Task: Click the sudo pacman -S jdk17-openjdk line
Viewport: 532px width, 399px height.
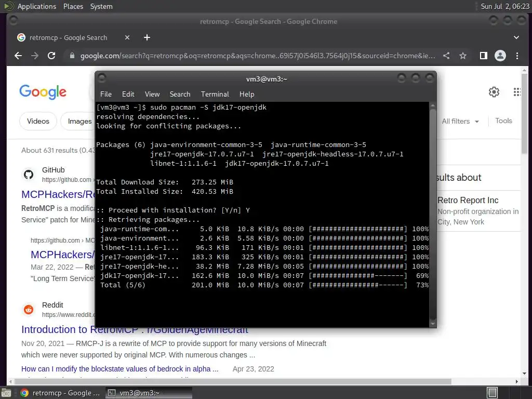Action: tap(181, 107)
